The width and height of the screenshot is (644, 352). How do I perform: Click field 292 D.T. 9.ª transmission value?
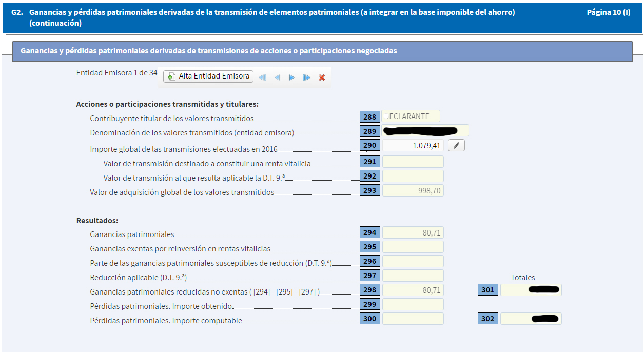413,176
